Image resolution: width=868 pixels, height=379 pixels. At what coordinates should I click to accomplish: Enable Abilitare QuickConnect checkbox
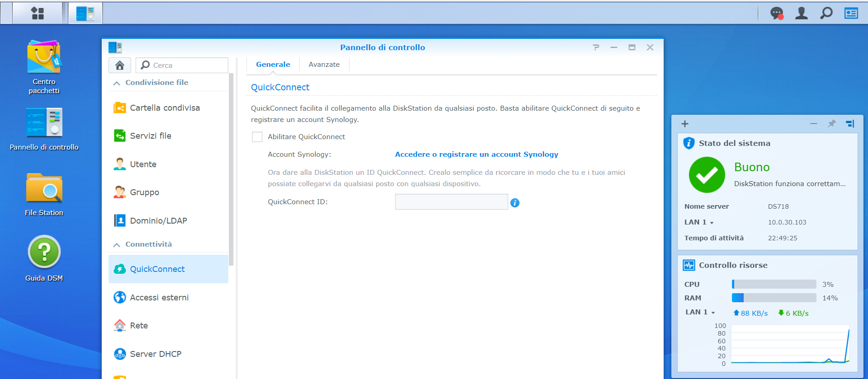pyautogui.click(x=257, y=137)
